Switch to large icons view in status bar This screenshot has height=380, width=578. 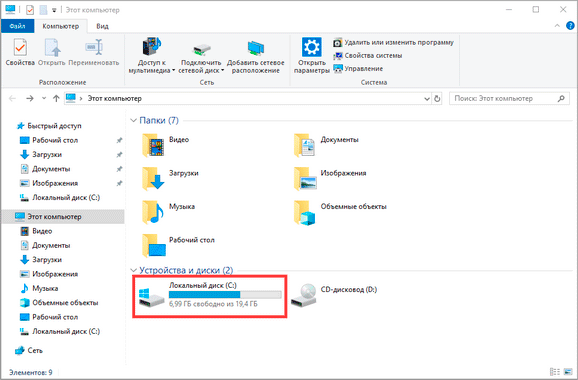coord(568,372)
